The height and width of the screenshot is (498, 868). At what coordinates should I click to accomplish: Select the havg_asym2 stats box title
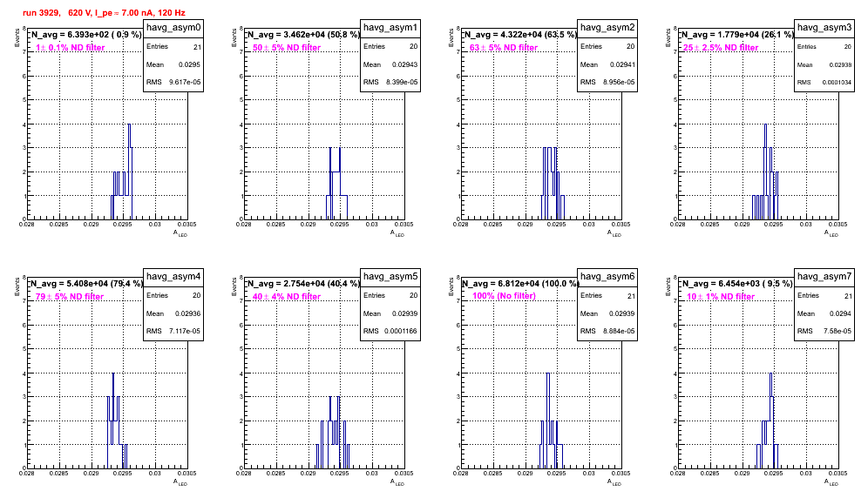coord(607,28)
